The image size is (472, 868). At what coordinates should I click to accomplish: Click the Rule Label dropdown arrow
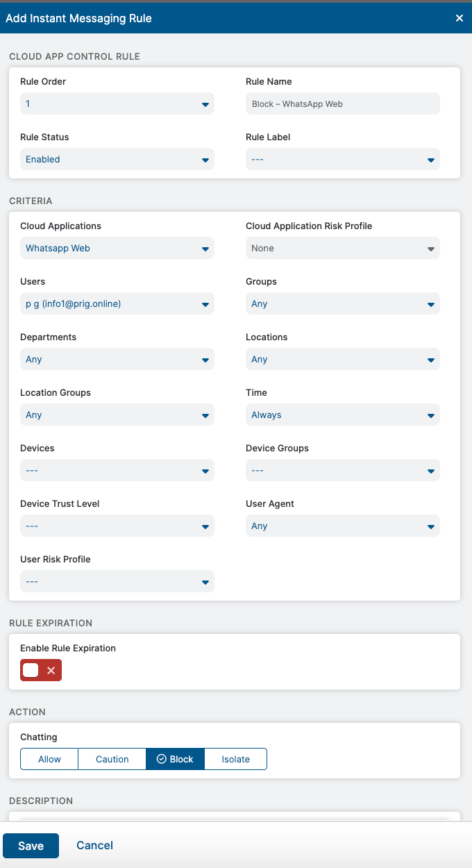(x=431, y=160)
